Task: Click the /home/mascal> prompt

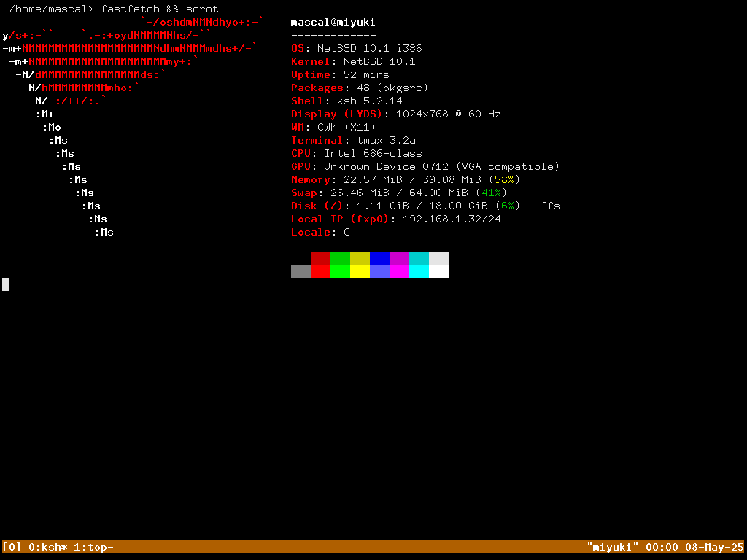Action: click(51, 9)
